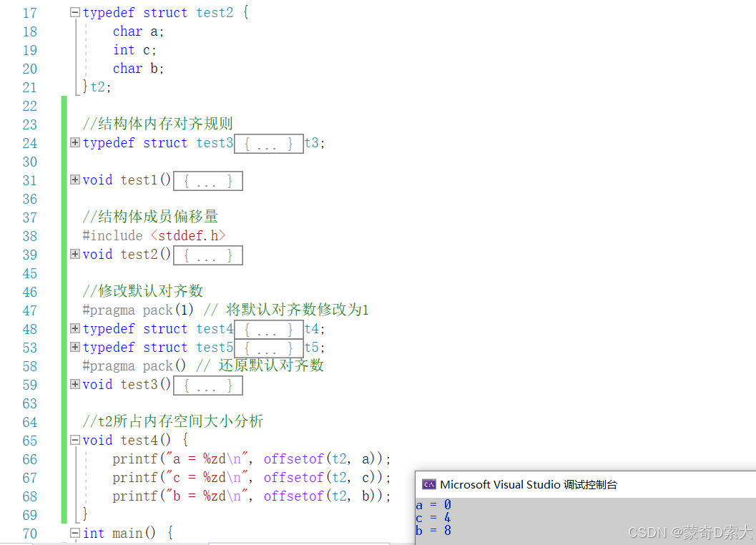The height and width of the screenshot is (545, 756).
Task: Collapse the test4 function block
Action: (x=74, y=440)
